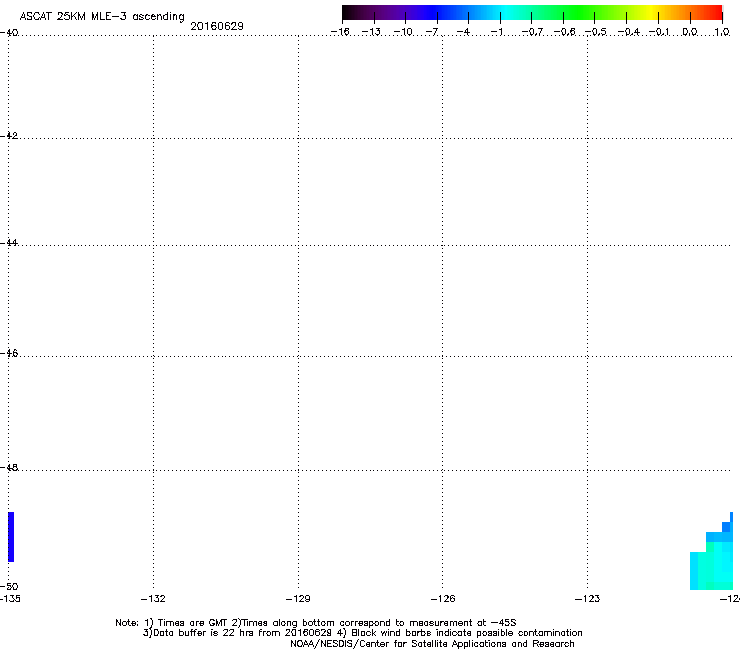This screenshot has height=650, width=740.
Task: Click the longitude label '-123'
Action: click(x=588, y=599)
